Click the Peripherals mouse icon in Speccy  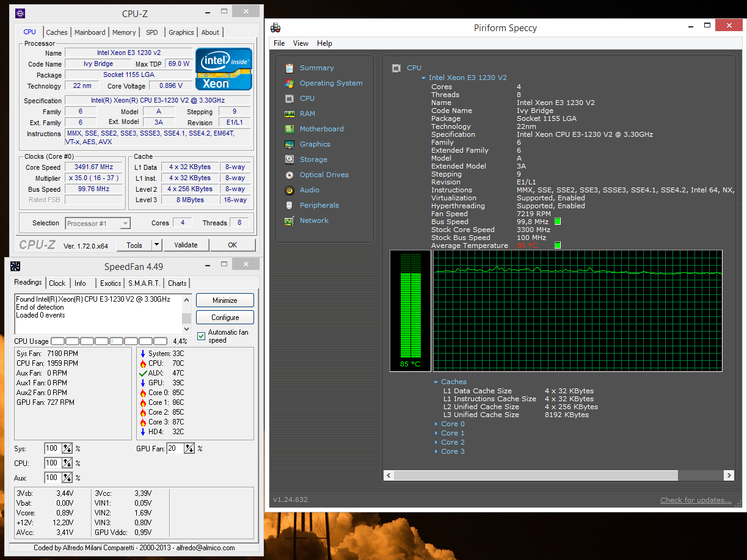290,205
